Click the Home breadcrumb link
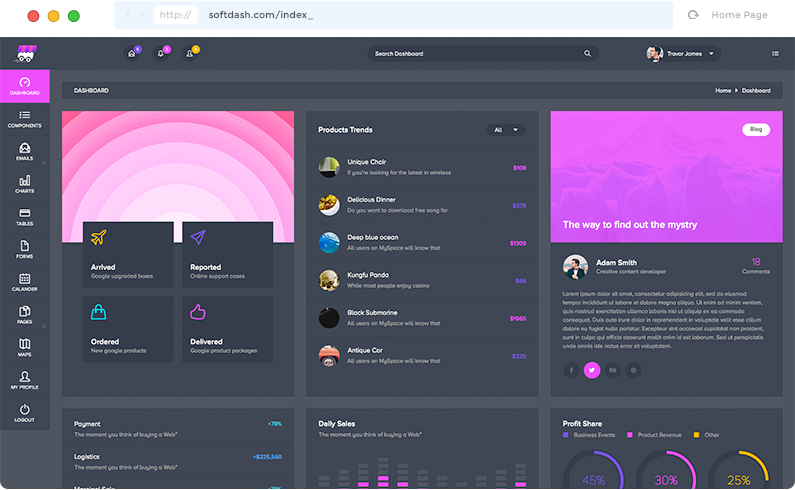795x490 pixels. tap(723, 91)
